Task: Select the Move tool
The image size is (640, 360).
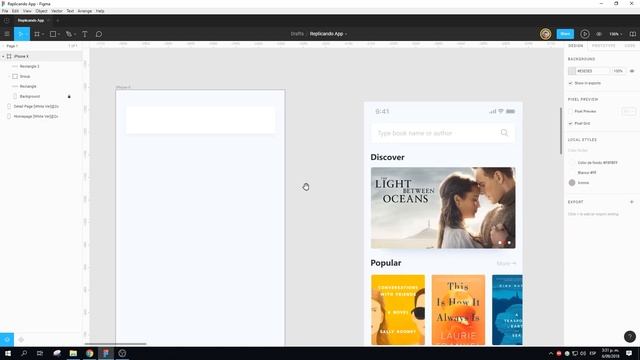Action: pyautogui.click(x=21, y=34)
